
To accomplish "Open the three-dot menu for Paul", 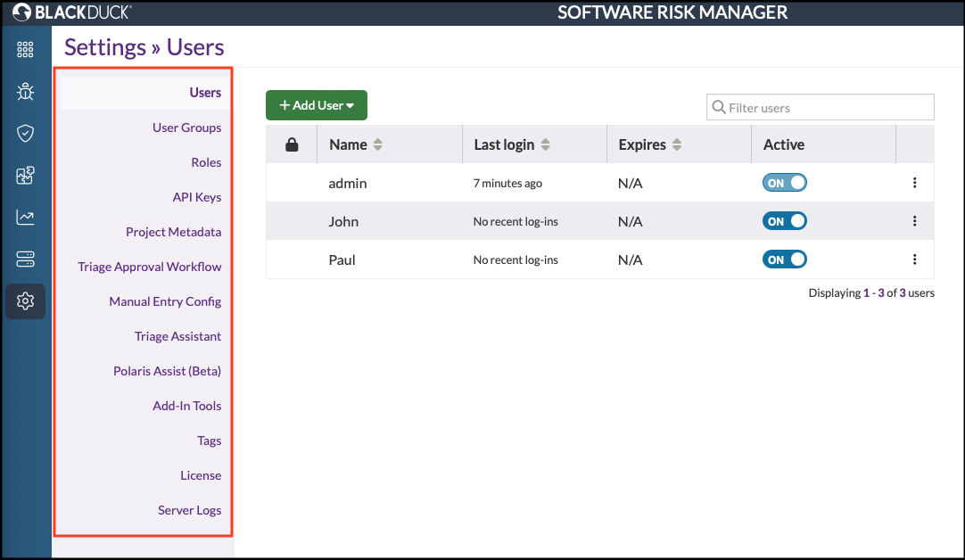I will [914, 259].
